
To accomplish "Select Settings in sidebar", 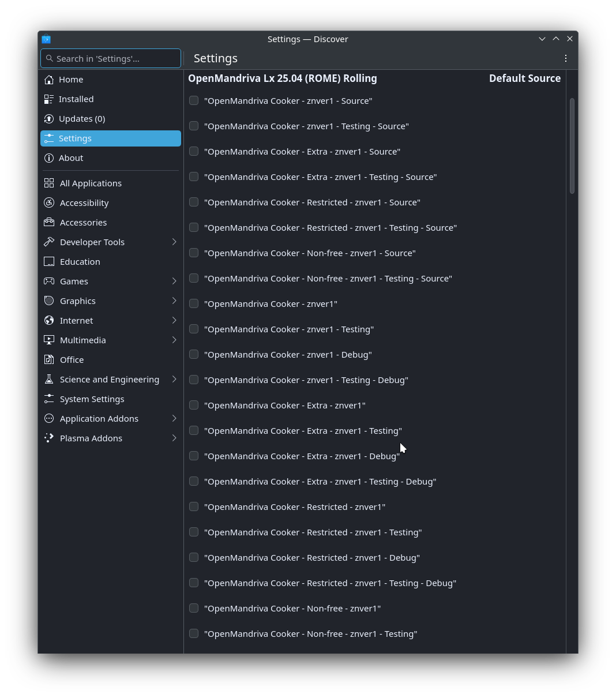I will pyautogui.click(x=111, y=138).
